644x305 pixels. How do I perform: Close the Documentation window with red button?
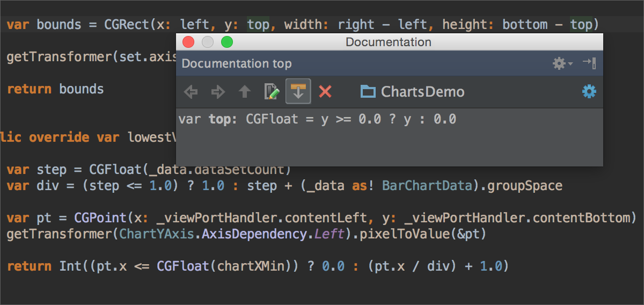click(188, 42)
